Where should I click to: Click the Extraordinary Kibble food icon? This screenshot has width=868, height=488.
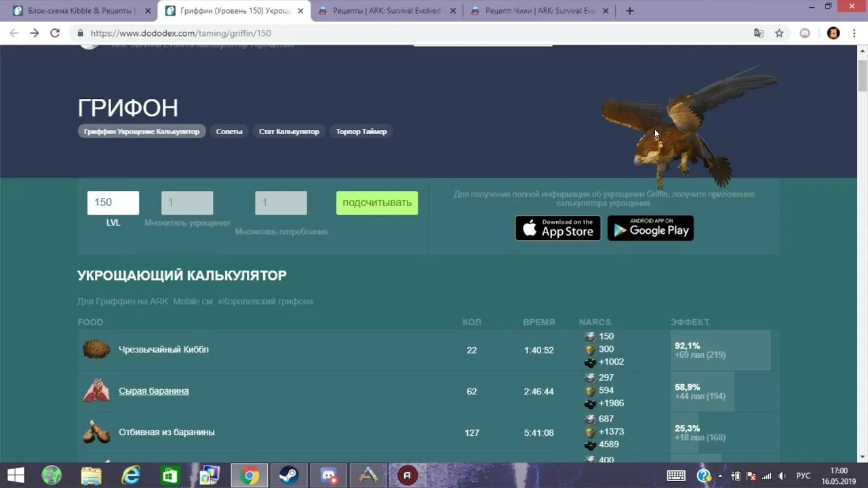pos(96,350)
